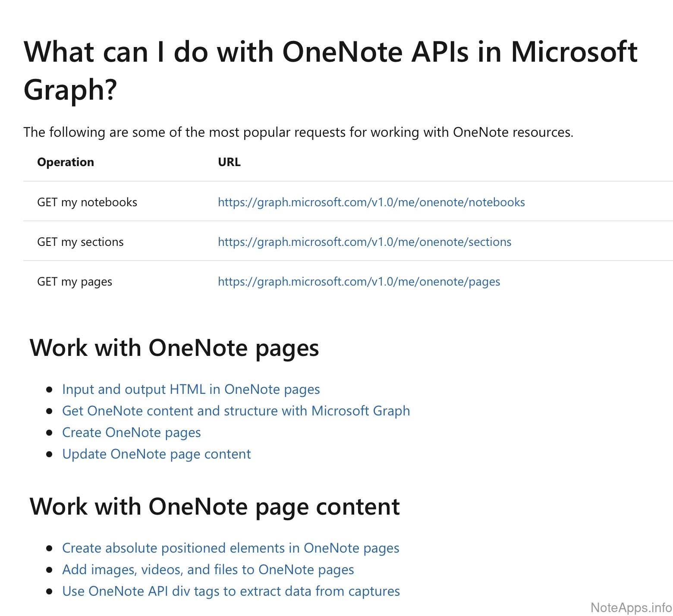Click the NoteApps.info watermark
The image size is (673, 616).
(631, 607)
